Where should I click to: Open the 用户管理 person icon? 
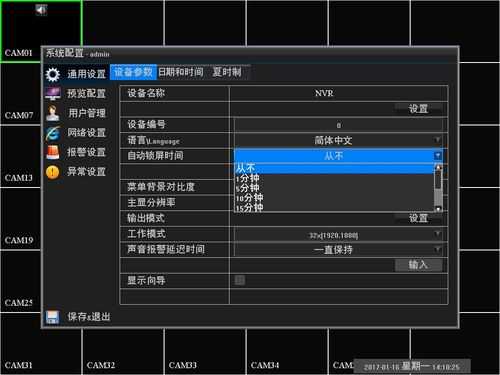pyautogui.click(x=53, y=113)
